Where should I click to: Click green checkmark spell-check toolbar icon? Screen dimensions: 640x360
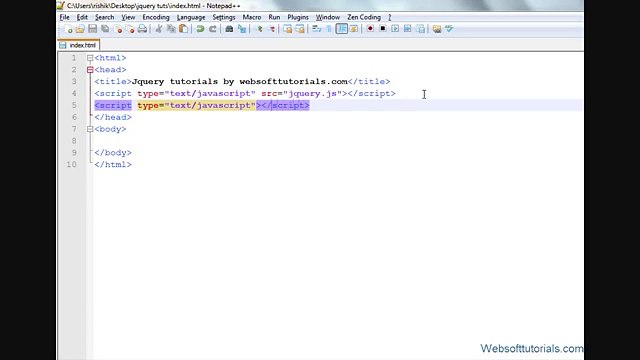(x=449, y=29)
